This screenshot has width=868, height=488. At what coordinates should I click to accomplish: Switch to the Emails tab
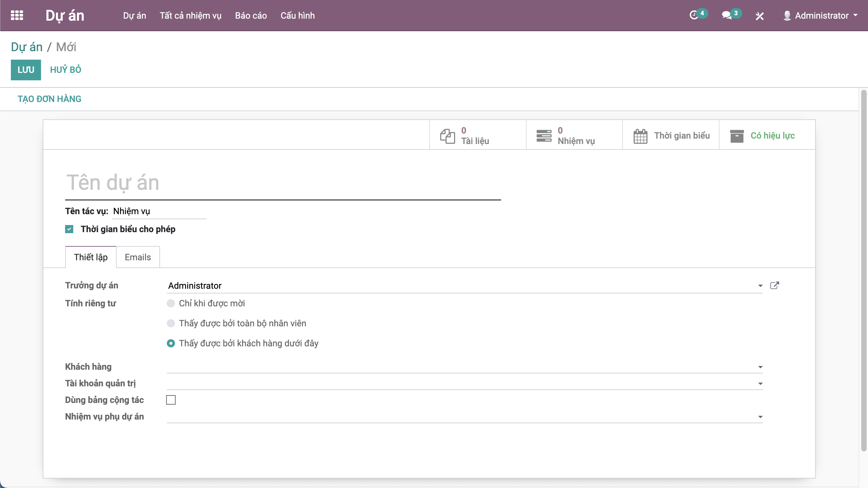[x=138, y=257]
